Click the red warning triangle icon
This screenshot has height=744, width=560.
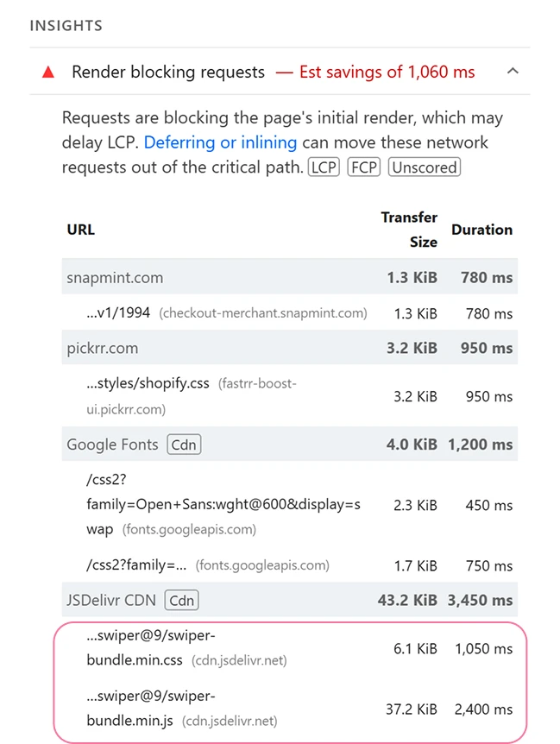click(x=47, y=72)
